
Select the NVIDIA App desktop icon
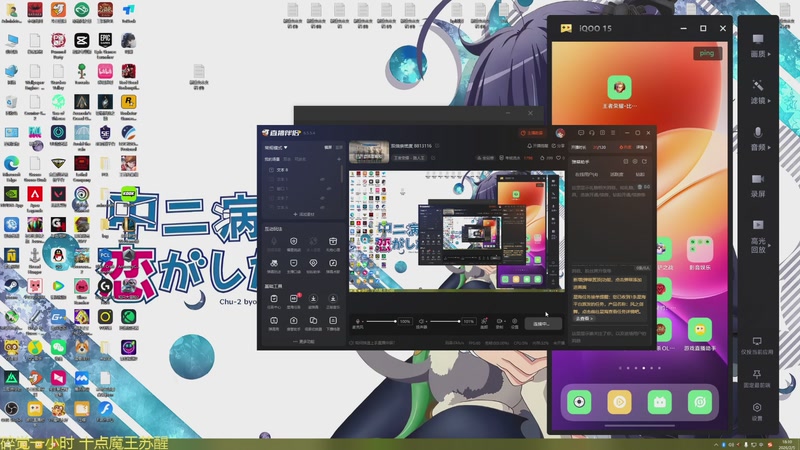click(11, 198)
